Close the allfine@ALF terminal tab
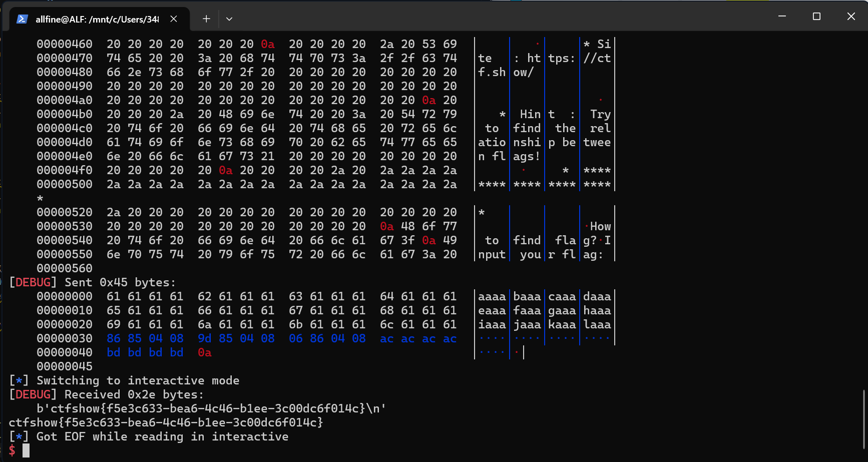 coord(174,19)
